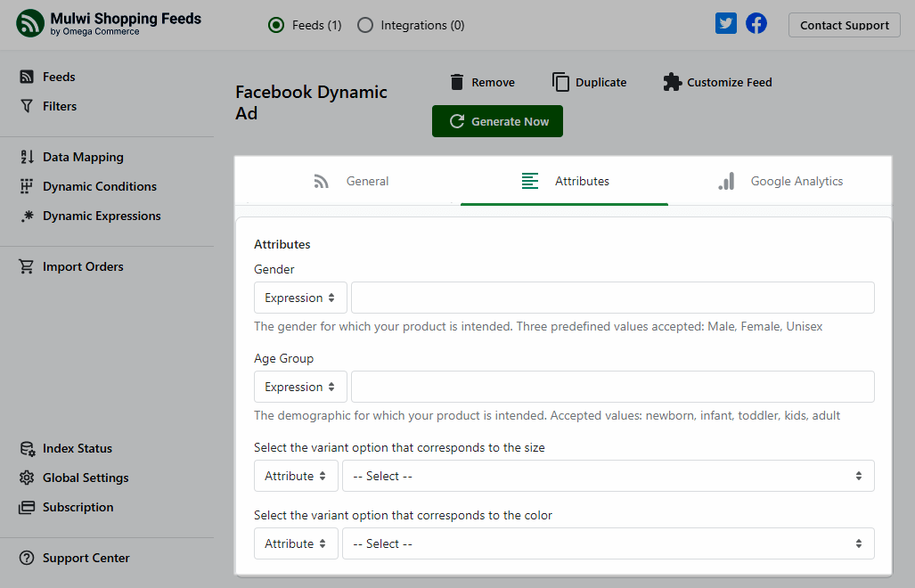Click the Global Settings gear icon

(27, 478)
